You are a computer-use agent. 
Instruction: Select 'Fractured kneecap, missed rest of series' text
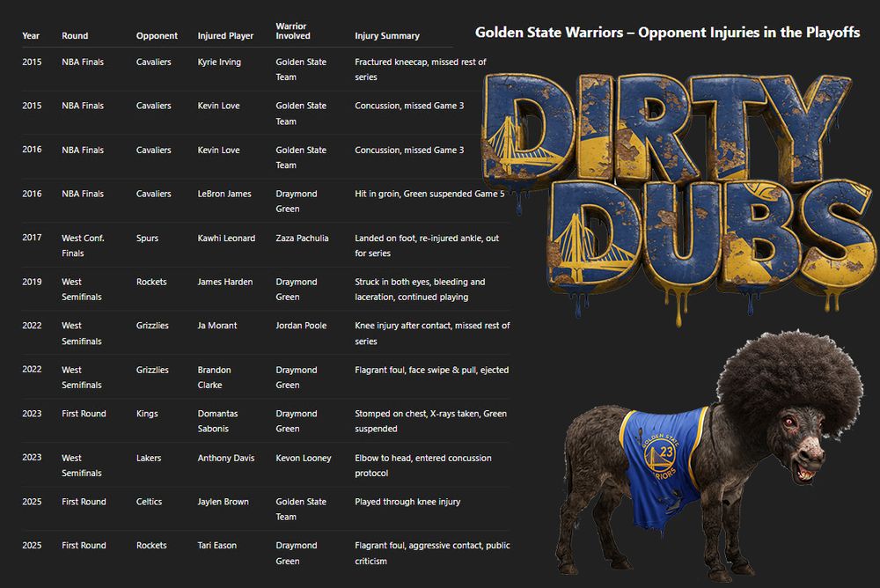pyautogui.click(x=421, y=70)
